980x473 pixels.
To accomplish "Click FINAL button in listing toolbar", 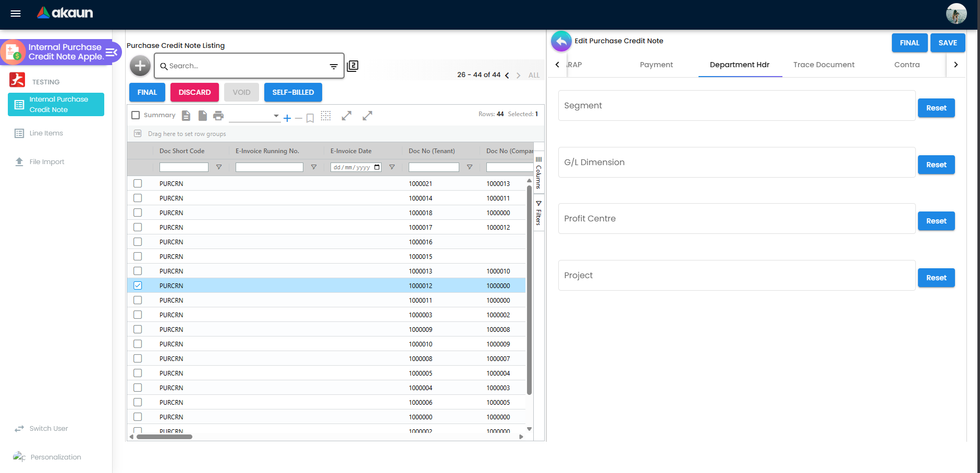I will 147,92.
